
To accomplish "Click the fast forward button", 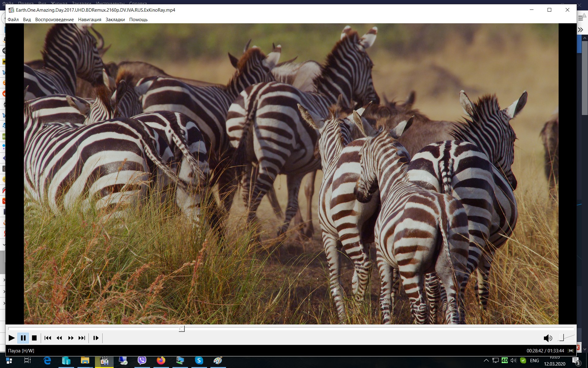I will (x=71, y=338).
